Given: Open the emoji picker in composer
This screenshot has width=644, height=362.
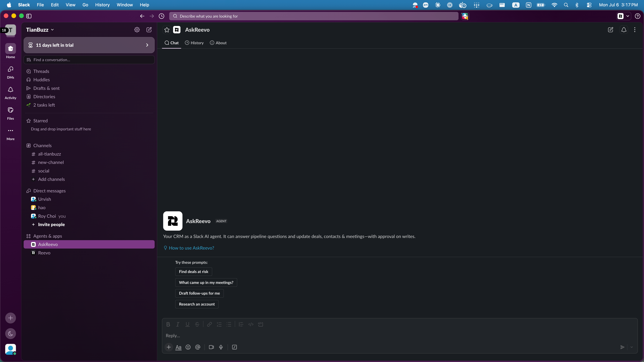Looking at the screenshot, I should pyautogui.click(x=188, y=347).
